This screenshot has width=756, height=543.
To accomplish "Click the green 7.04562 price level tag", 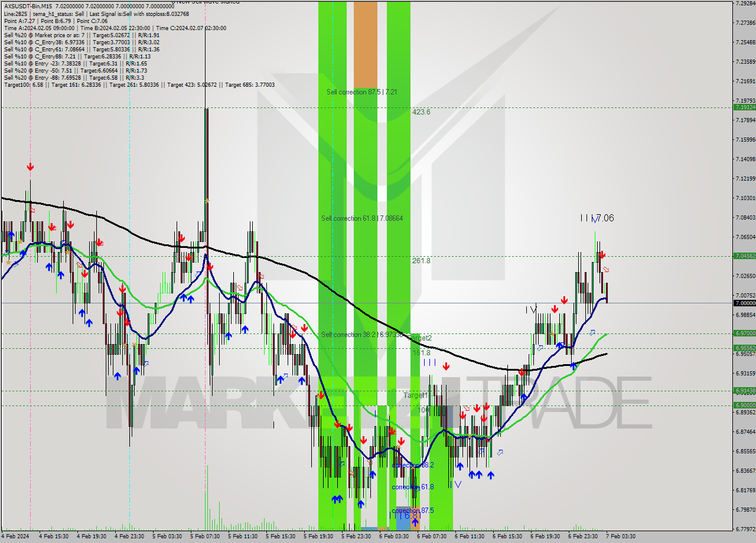I will coord(744,256).
